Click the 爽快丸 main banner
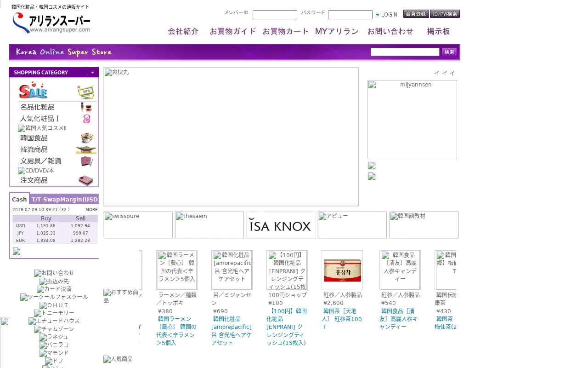This screenshot has width=588, height=368. point(231,137)
